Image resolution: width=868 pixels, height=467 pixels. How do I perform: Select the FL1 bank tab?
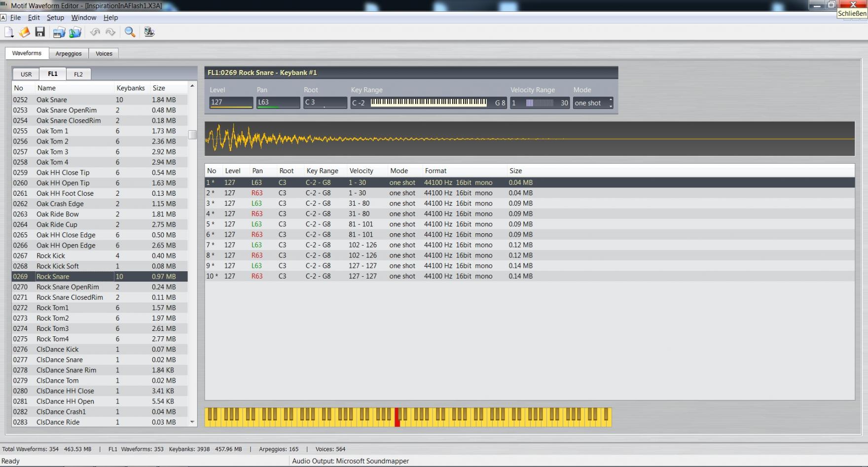pos(53,73)
